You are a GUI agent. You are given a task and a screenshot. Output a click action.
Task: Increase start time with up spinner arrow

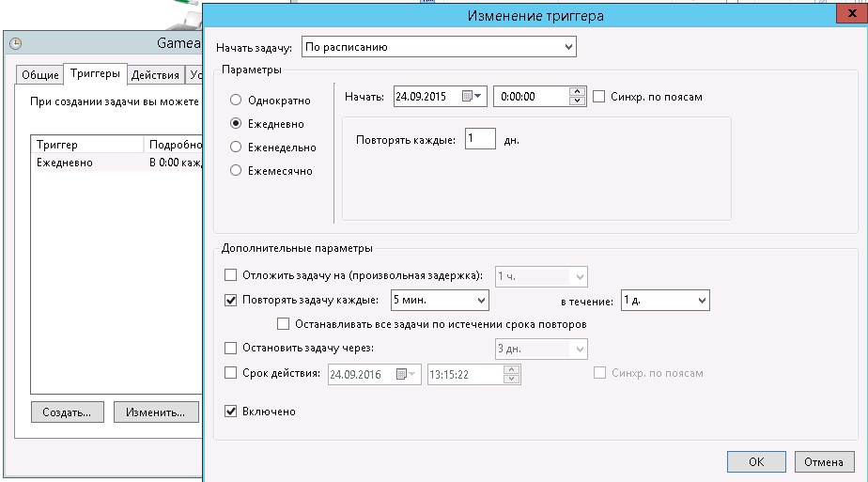click(578, 92)
